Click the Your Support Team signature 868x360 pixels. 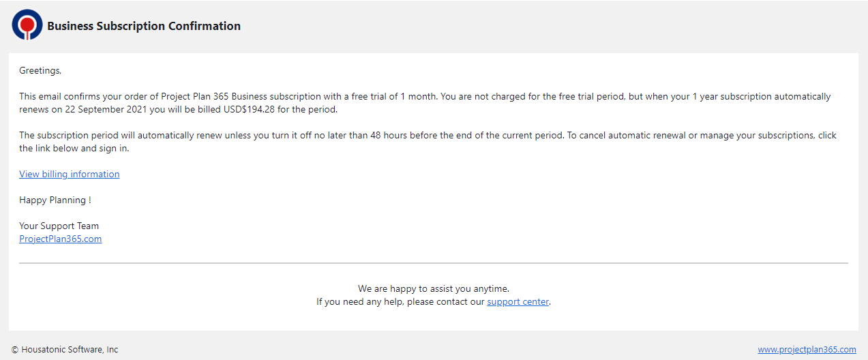pos(59,226)
